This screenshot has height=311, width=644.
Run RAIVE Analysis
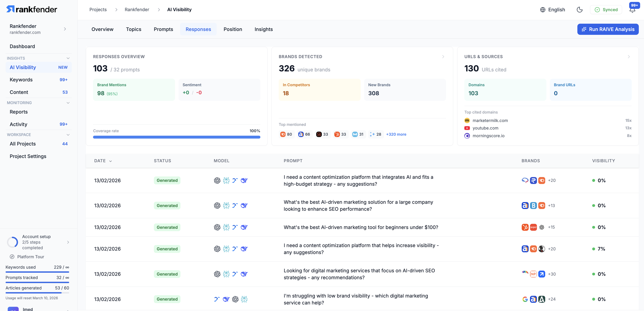608,29
